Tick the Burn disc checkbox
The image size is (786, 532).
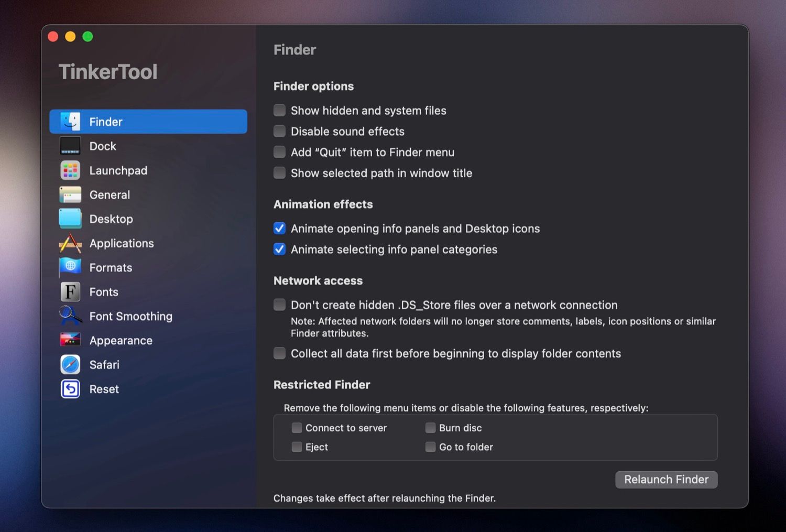click(x=430, y=428)
